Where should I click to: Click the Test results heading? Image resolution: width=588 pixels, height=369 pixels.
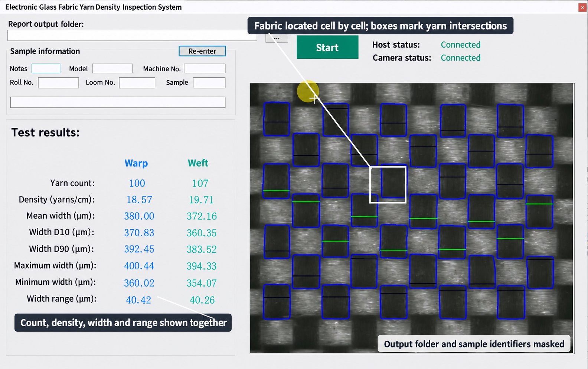[45, 133]
